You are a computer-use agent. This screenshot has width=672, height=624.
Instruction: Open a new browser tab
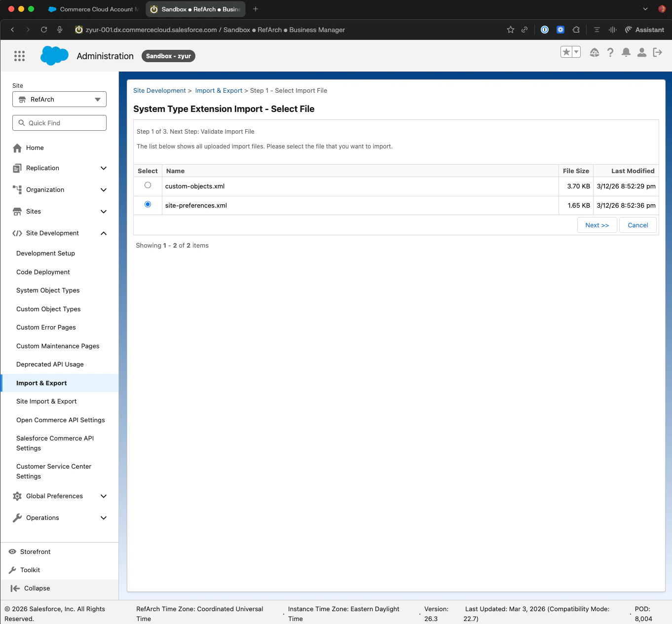click(x=256, y=9)
